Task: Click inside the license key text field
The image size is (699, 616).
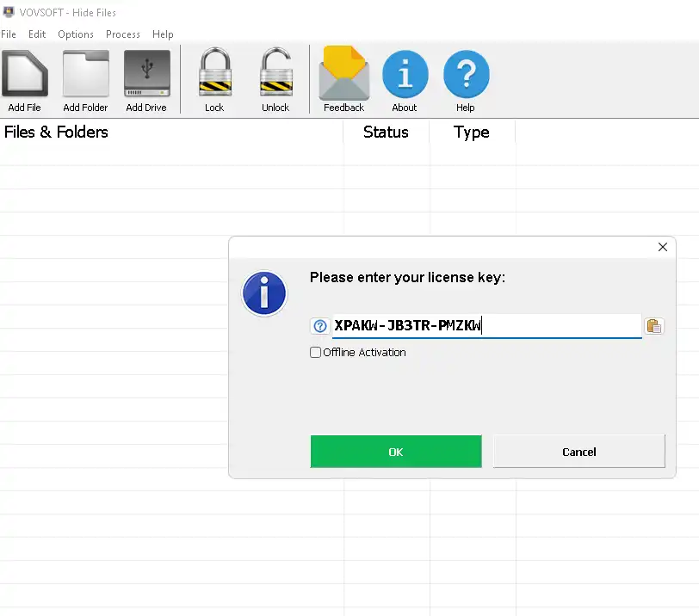Action: coord(560,326)
